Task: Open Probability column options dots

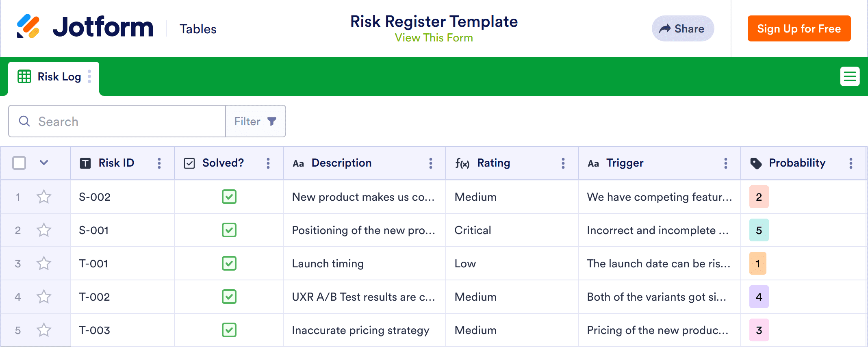Action: 851,163
